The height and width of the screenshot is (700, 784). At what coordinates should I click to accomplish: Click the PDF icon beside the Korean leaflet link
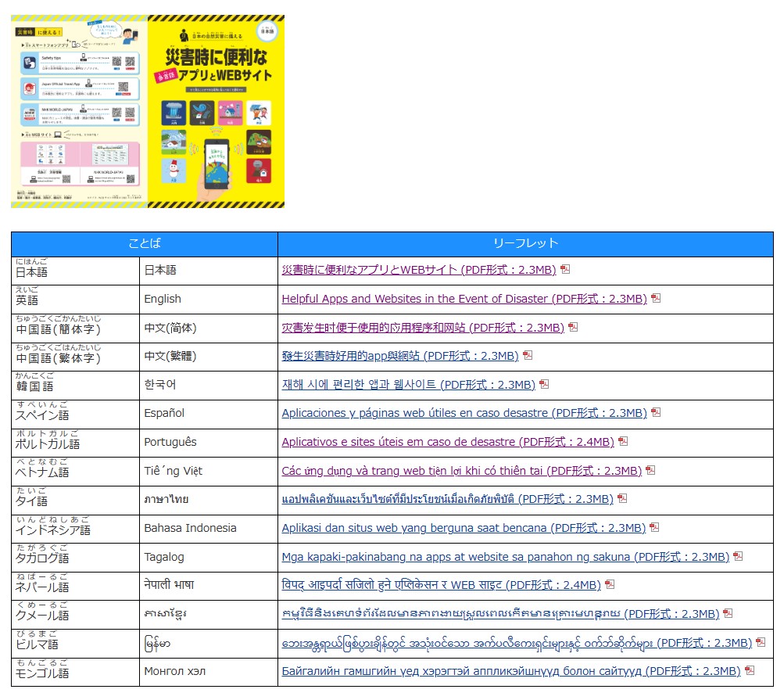click(544, 384)
